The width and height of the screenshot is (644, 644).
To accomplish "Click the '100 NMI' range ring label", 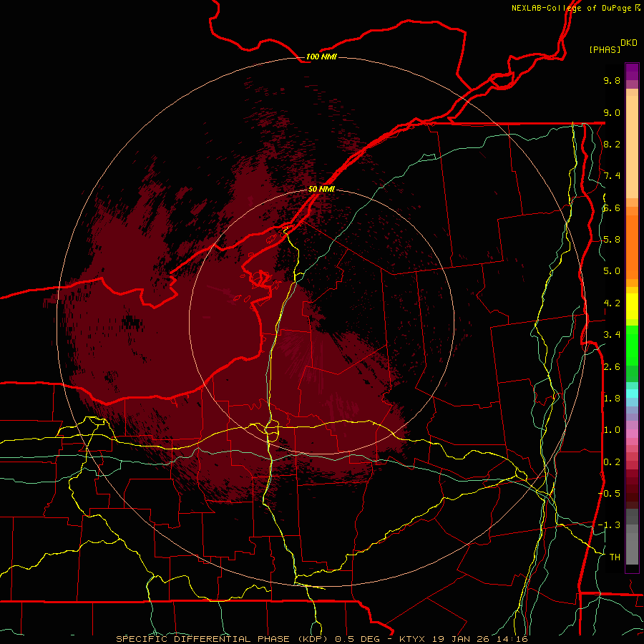I will tap(321, 57).
